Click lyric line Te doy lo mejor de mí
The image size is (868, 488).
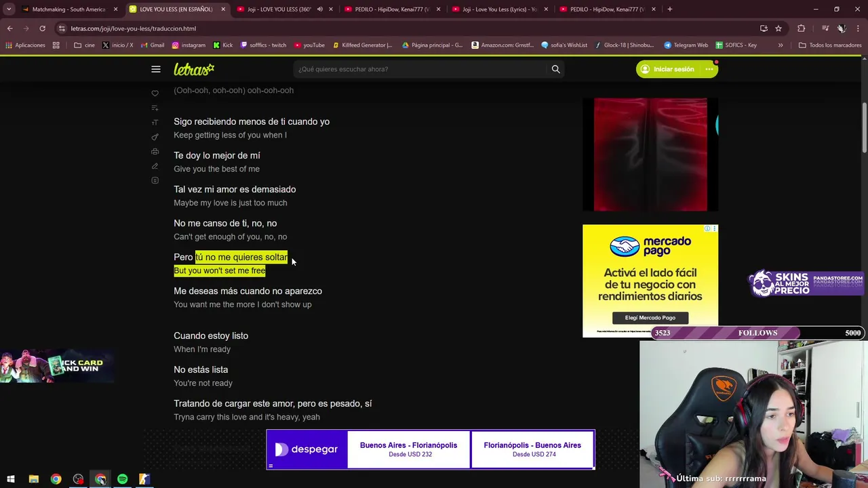[x=217, y=155]
